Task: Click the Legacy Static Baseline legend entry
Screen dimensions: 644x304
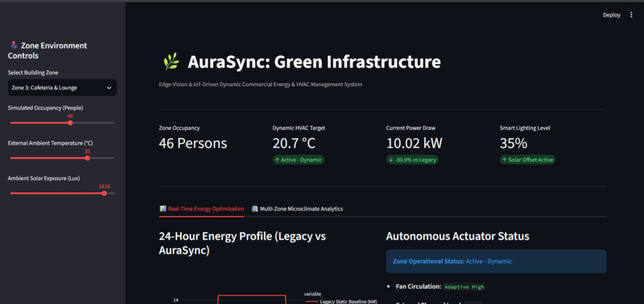Action: click(x=341, y=302)
